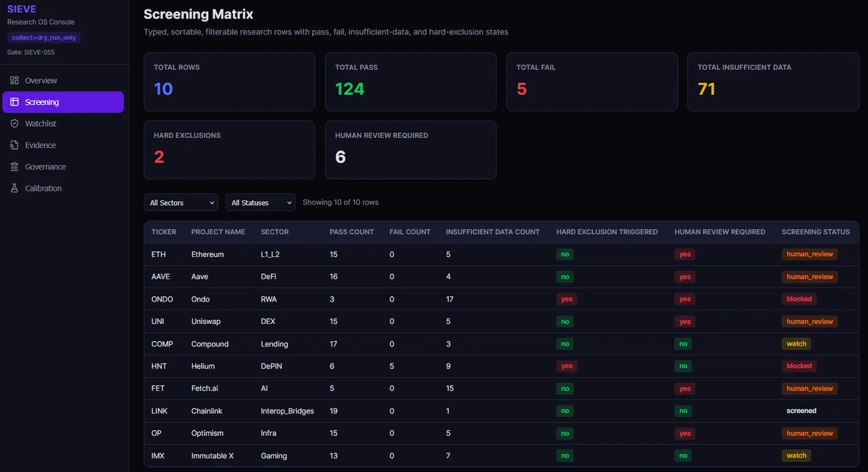868x472 pixels.
Task: Sort by the Fail Count column header
Action: (410, 232)
